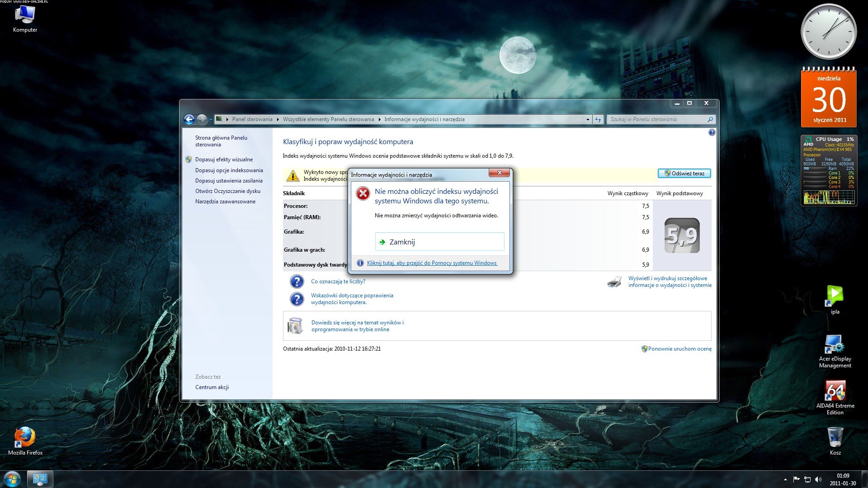
Task: Open 'Wskazówki dotyczące poprawienia wydajności komputera' link
Action: click(352, 299)
